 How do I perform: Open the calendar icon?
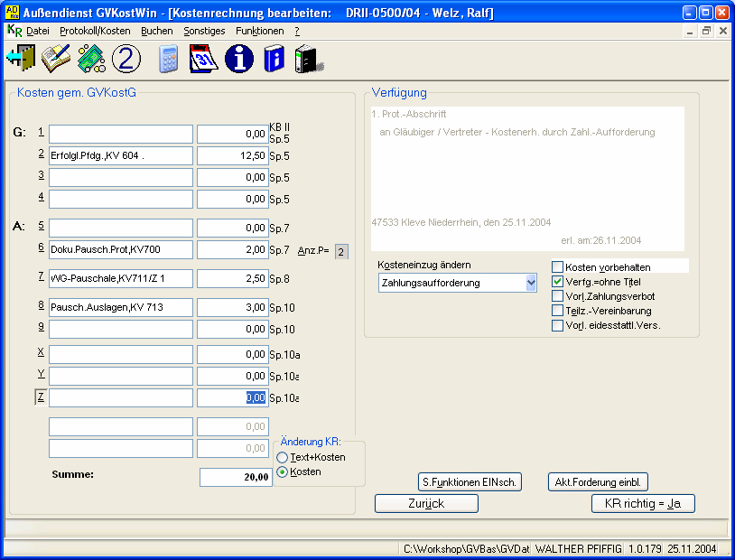tap(203, 59)
